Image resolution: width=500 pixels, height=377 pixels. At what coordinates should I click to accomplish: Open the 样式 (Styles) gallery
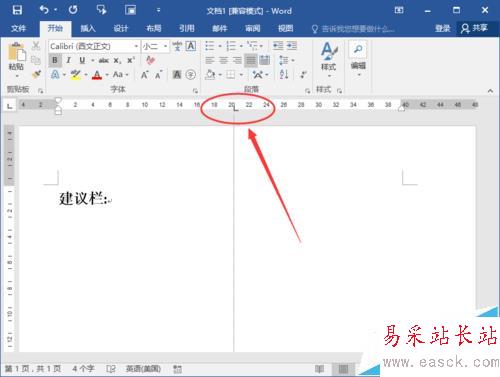click(x=329, y=59)
